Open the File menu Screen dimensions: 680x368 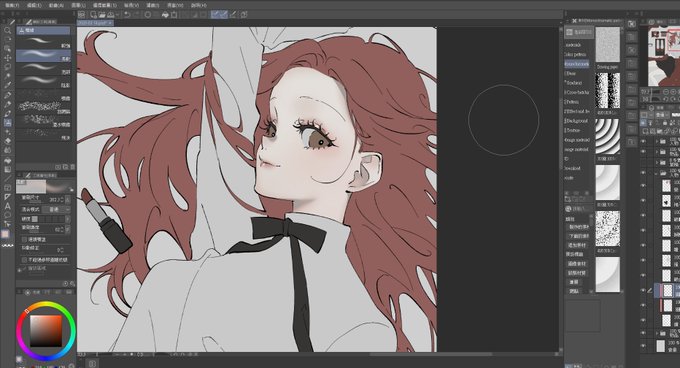(x=12, y=5)
